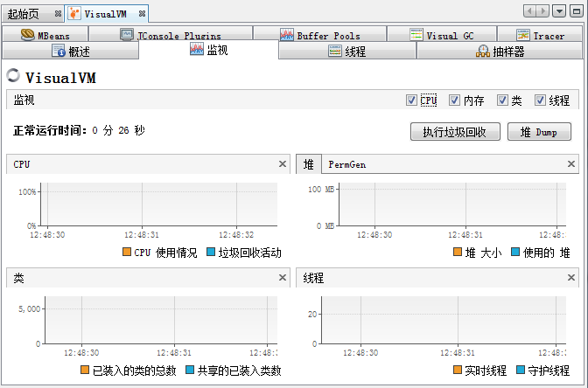
Task: Close the 线程 threads chart panel
Action: click(x=571, y=278)
